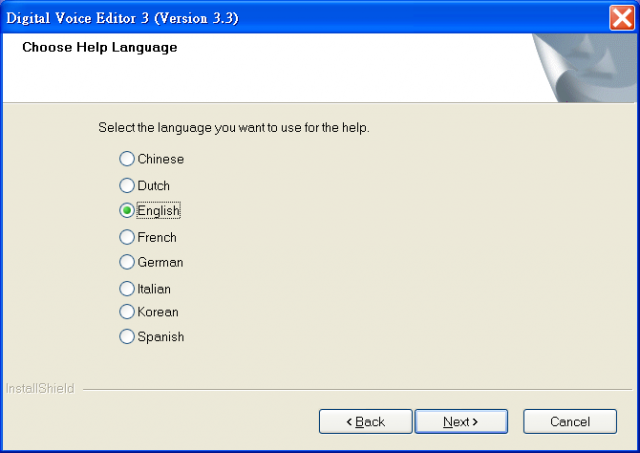Go back with the Back button
The height and width of the screenshot is (453, 640).
tap(365, 422)
